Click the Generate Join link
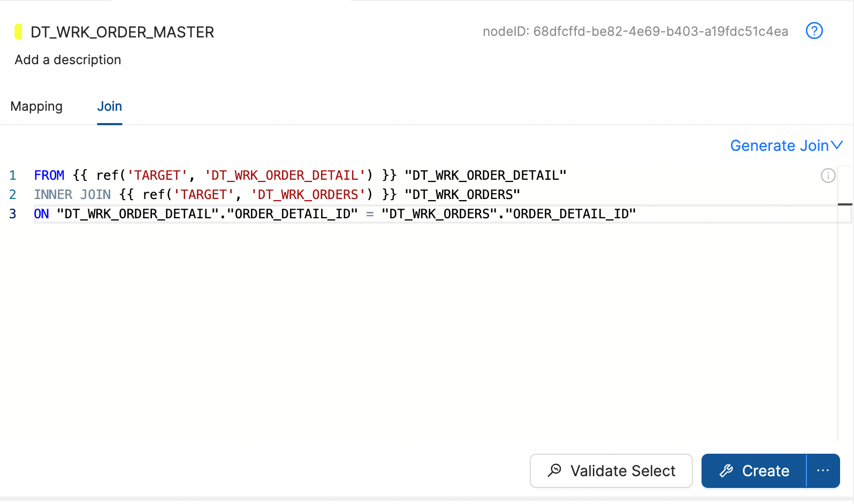Viewport: 854px width, 504px height. coord(780,145)
